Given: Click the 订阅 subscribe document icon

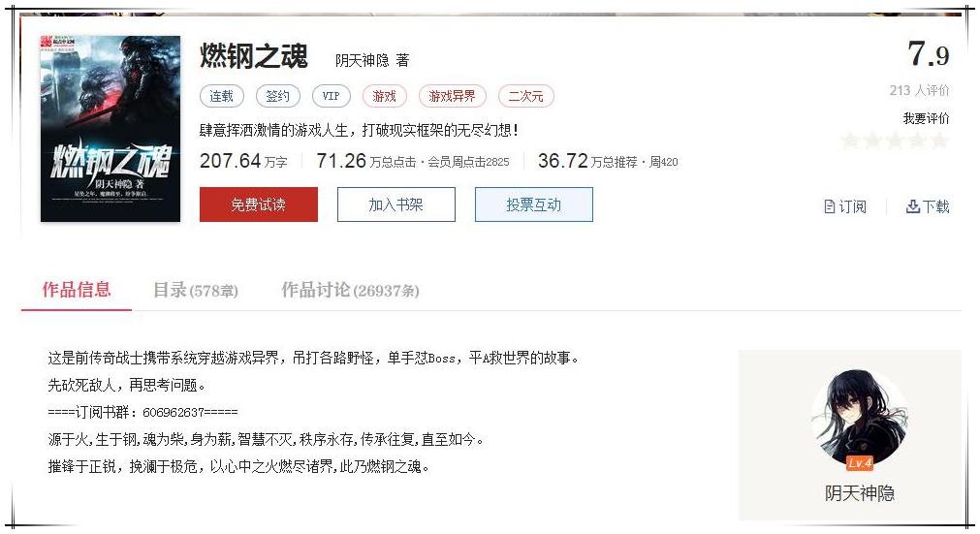Looking at the screenshot, I should coord(830,206).
